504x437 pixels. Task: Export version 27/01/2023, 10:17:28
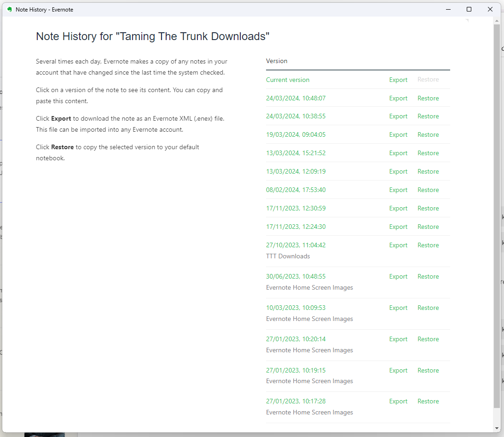[398, 401]
